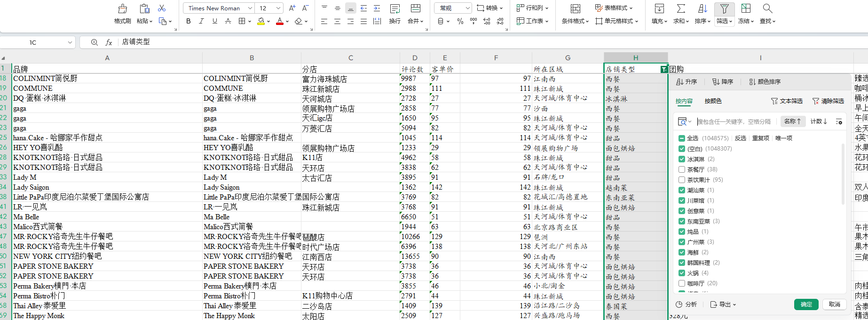Increase font size with A+ icon

click(292, 8)
